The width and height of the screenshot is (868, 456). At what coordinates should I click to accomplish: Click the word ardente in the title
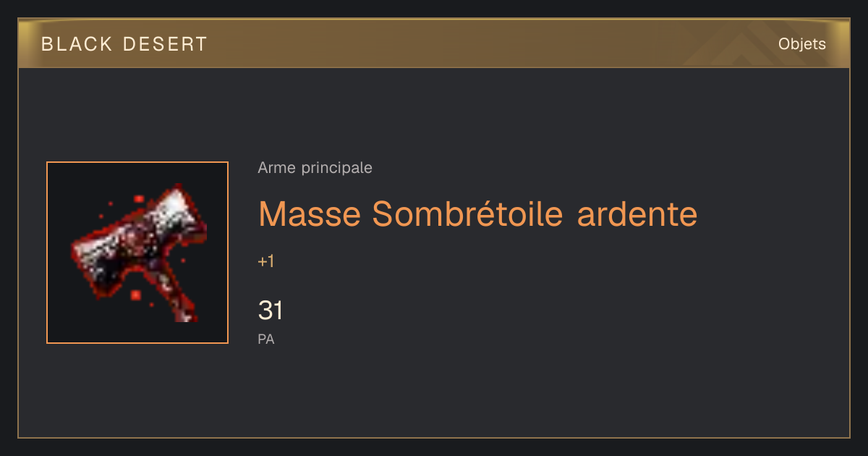(x=637, y=214)
